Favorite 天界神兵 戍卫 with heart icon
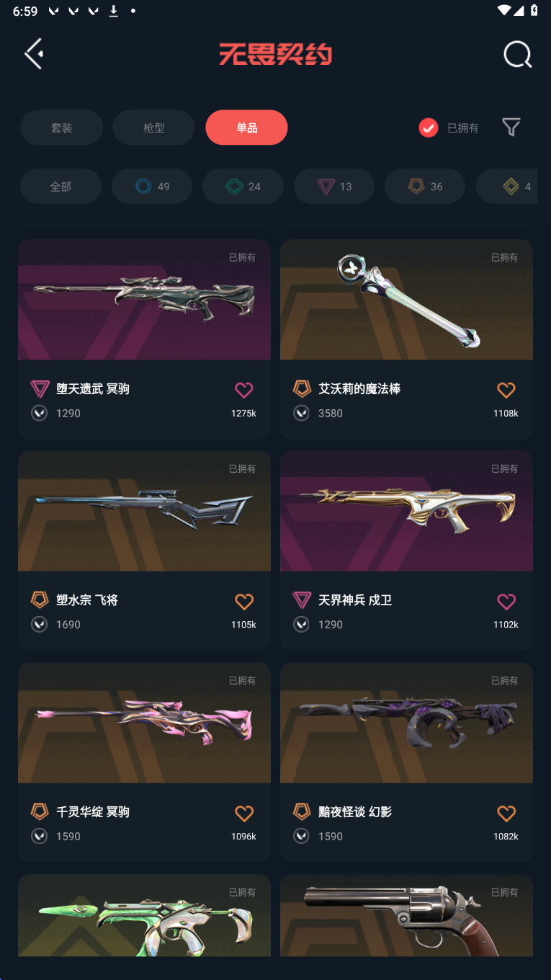The height and width of the screenshot is (980, 551). 506,602
